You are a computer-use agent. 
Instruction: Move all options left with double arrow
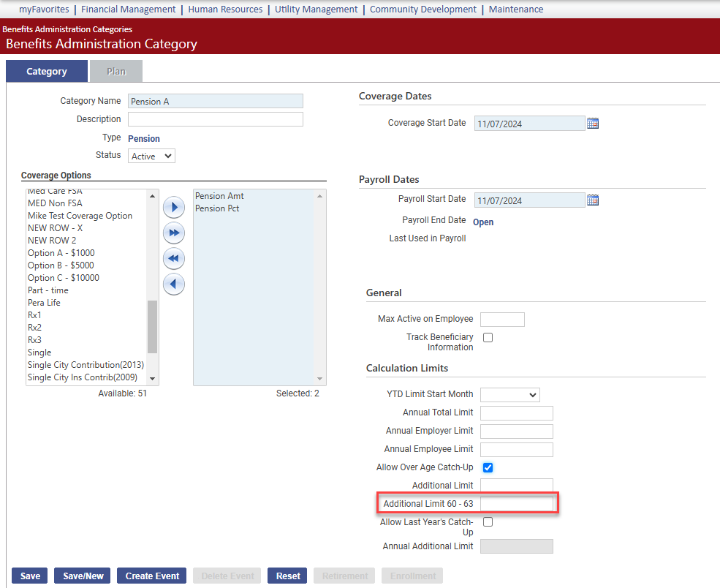[173, 258]
